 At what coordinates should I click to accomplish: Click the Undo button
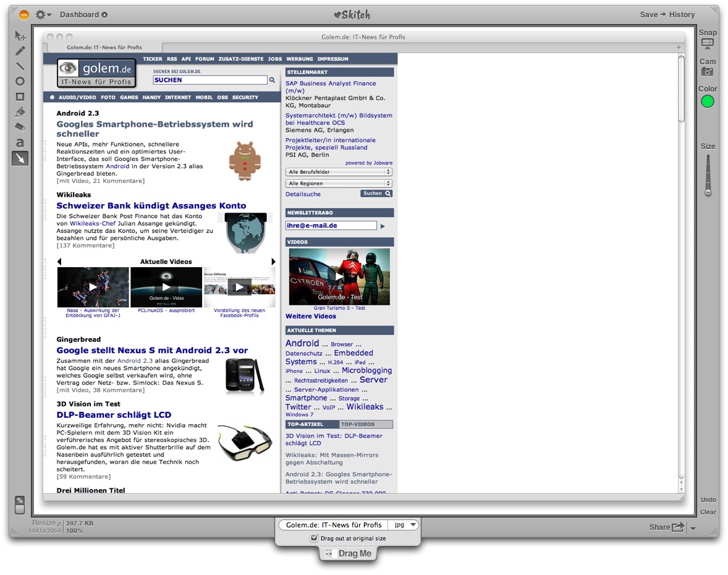[708, 500]
